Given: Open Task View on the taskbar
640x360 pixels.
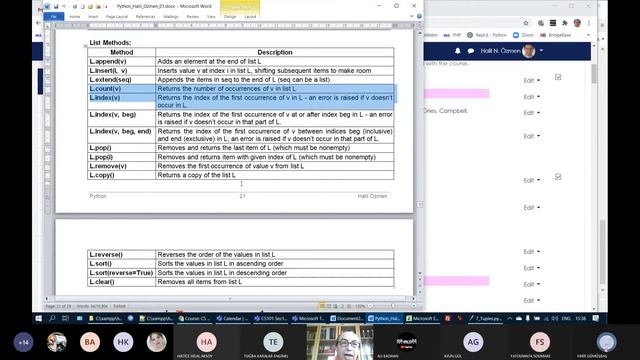Looking at the screenshot, I should (65, 318).
